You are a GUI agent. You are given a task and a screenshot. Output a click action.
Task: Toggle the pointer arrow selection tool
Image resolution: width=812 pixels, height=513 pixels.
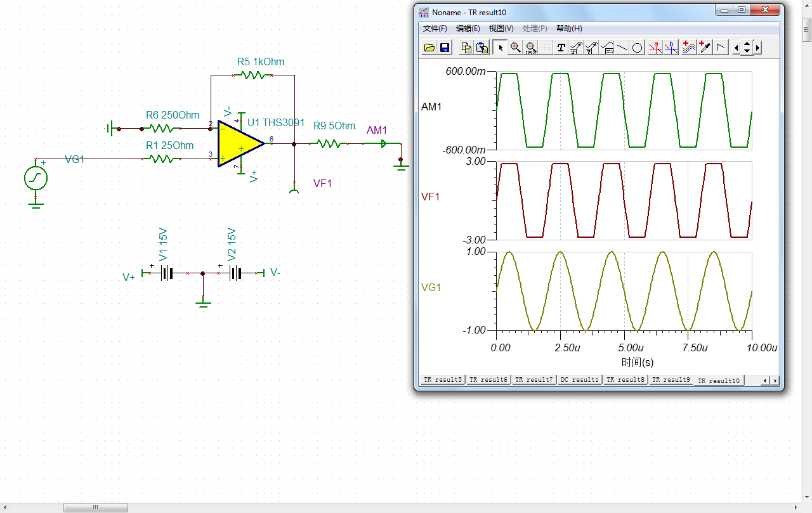coord(500,48)
